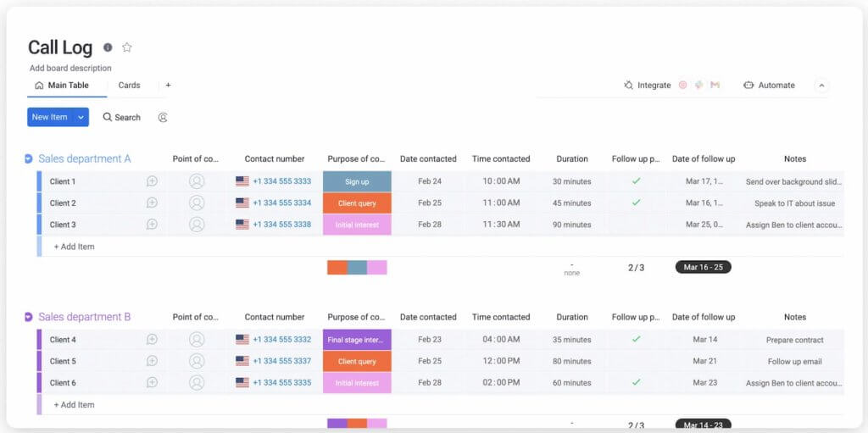Open Initial interest status for Client 3
Screen dimensions: 868x433
[357, 225]
